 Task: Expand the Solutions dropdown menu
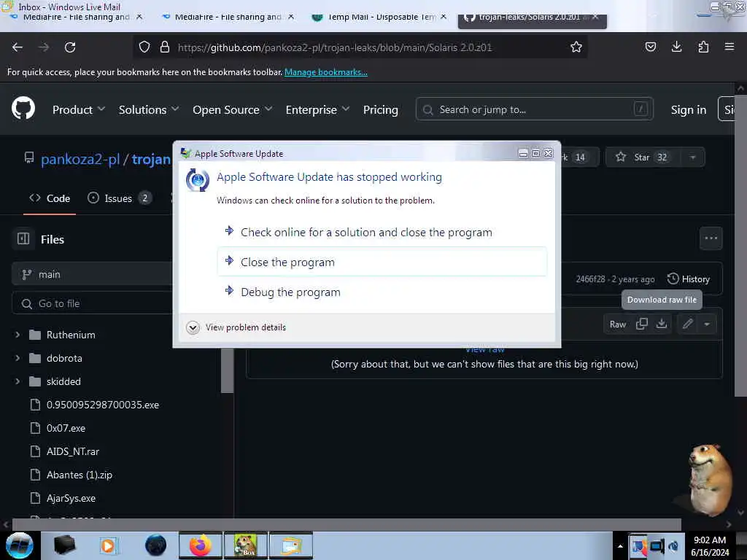pyautogui.click(x=149, y=109)
